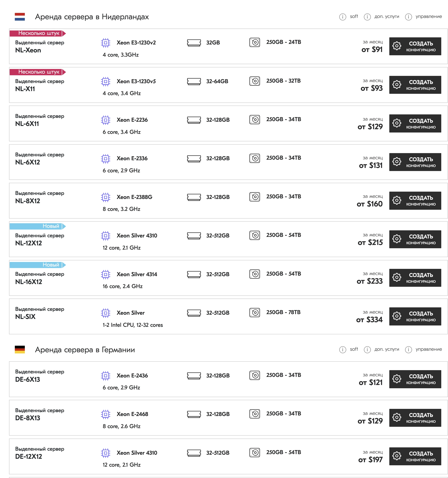The image size is (448, 478).
Task: Click the CPU icon for Xeon E3-1230v2
Action: [x=105, y=43]
